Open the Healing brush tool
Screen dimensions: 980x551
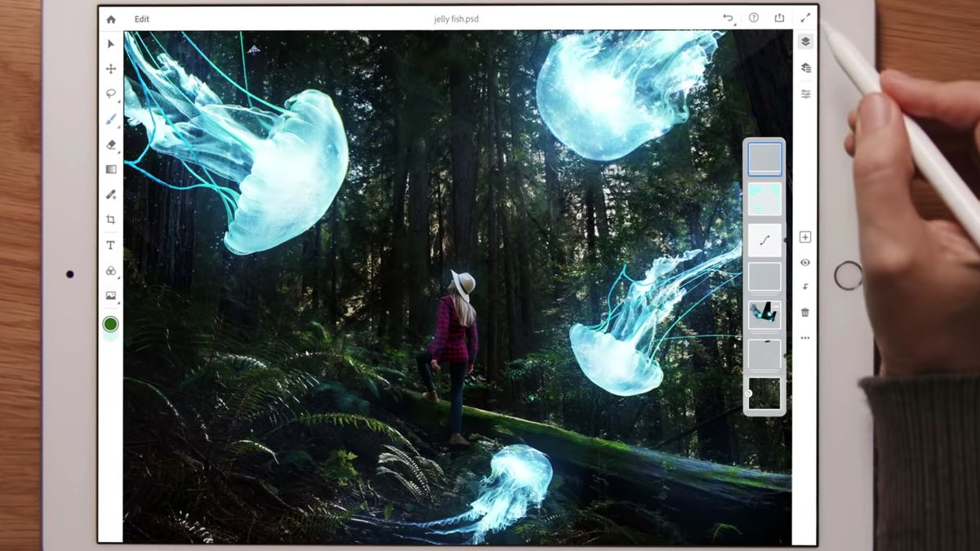click(110, 194)
